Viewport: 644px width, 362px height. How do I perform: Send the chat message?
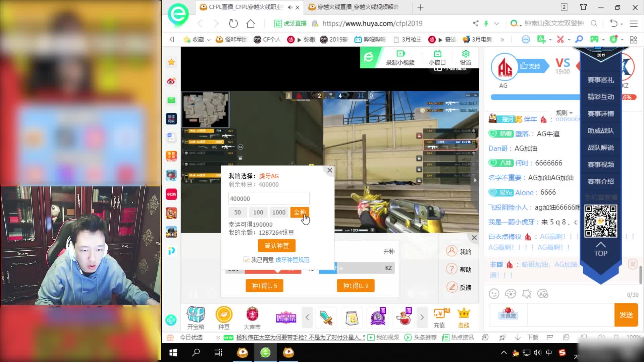(626, 315)
